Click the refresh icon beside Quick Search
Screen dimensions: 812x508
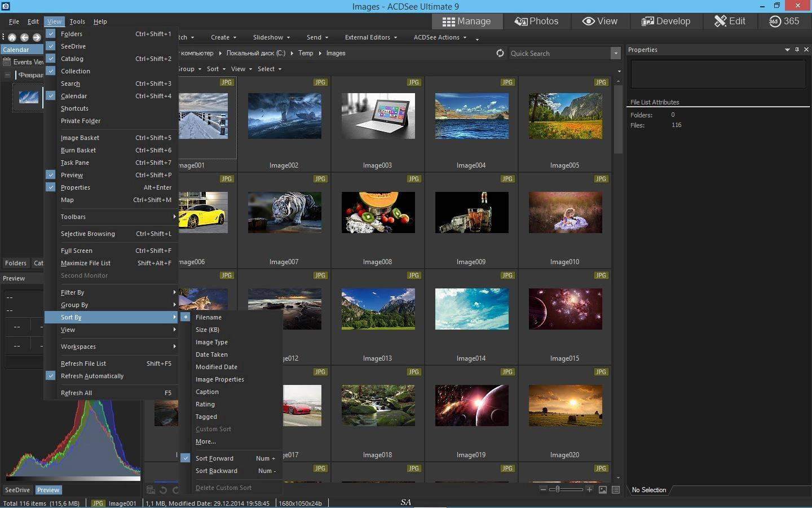tap(500, 53)
